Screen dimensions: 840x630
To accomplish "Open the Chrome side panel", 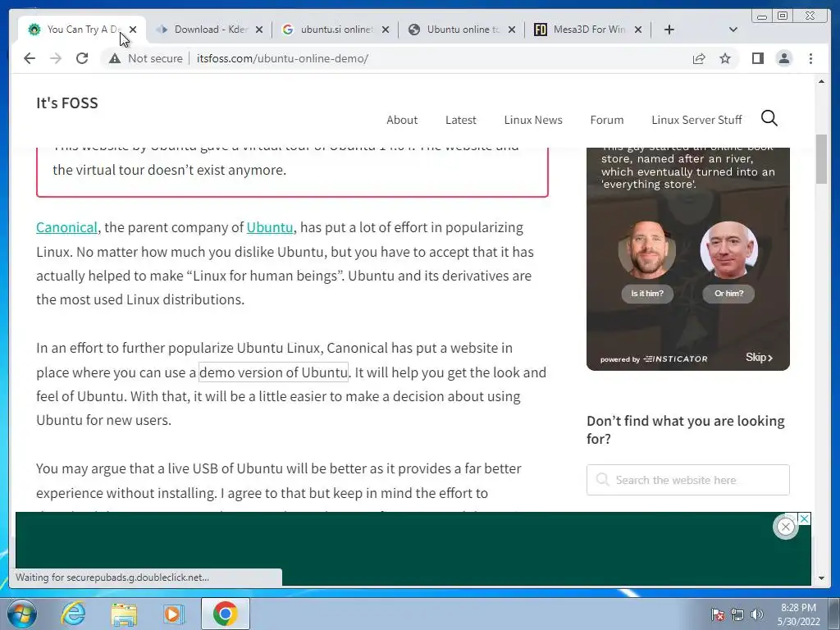I will (757, 58).
